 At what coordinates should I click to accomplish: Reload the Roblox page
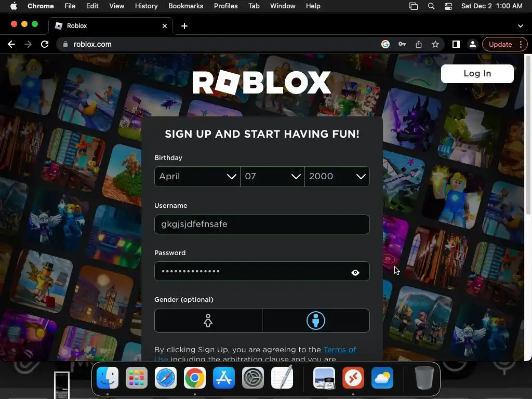[45, 45]
